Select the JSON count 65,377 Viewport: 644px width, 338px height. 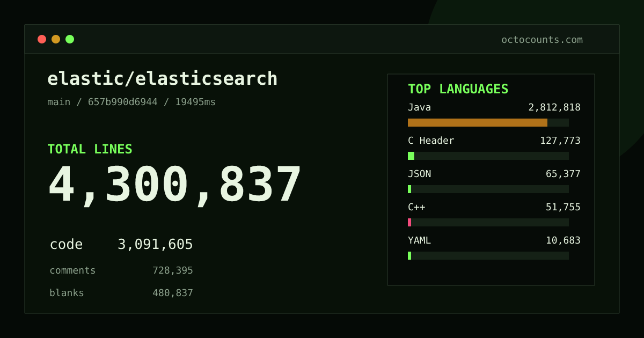pos(563,174)
